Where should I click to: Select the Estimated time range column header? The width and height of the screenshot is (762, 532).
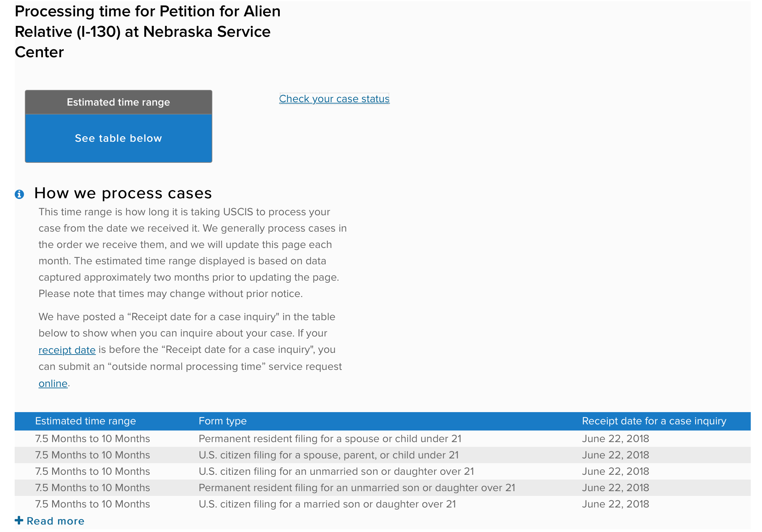tap(86, 421)
